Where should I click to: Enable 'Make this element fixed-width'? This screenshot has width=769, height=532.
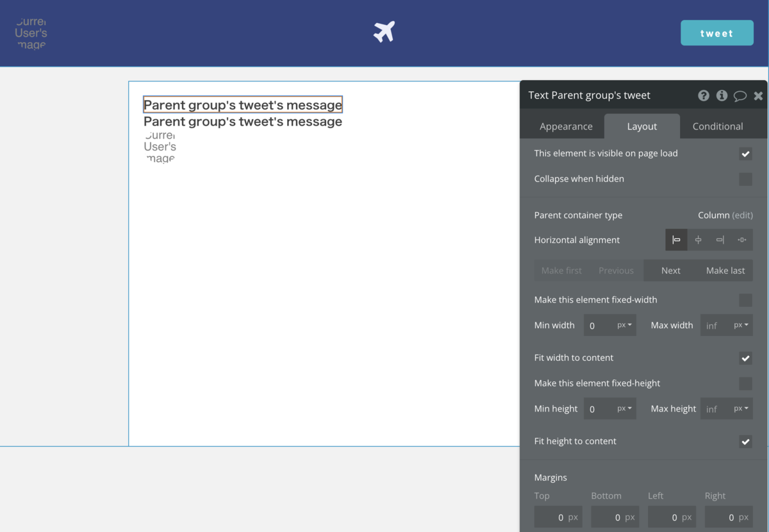pyautogui.click(x=745, y=300)
